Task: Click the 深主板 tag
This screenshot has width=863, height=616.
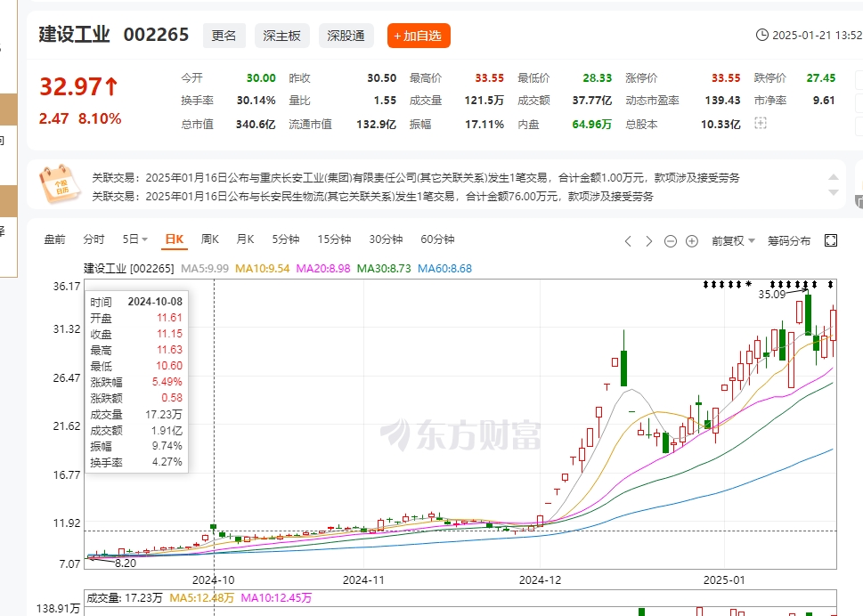Action: click(281, 36)
